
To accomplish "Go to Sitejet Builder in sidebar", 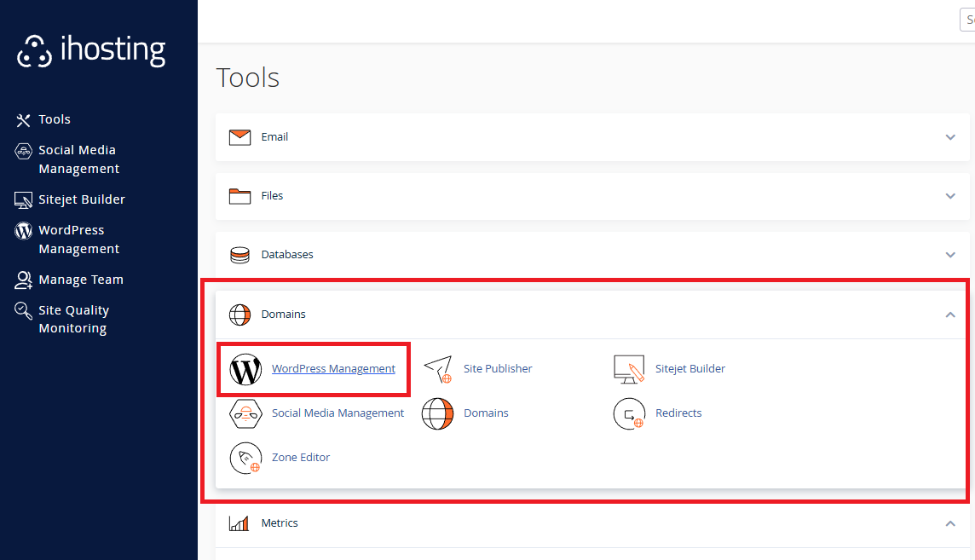I will [82, 199].
